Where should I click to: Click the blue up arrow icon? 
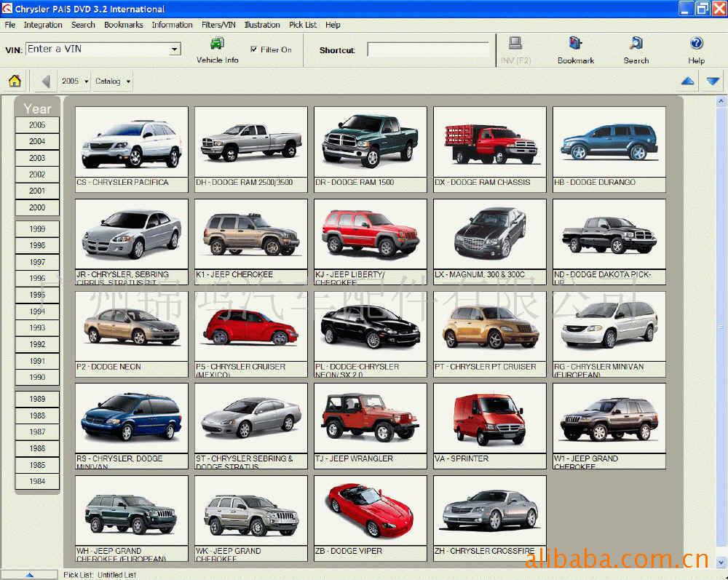[688, 82]
